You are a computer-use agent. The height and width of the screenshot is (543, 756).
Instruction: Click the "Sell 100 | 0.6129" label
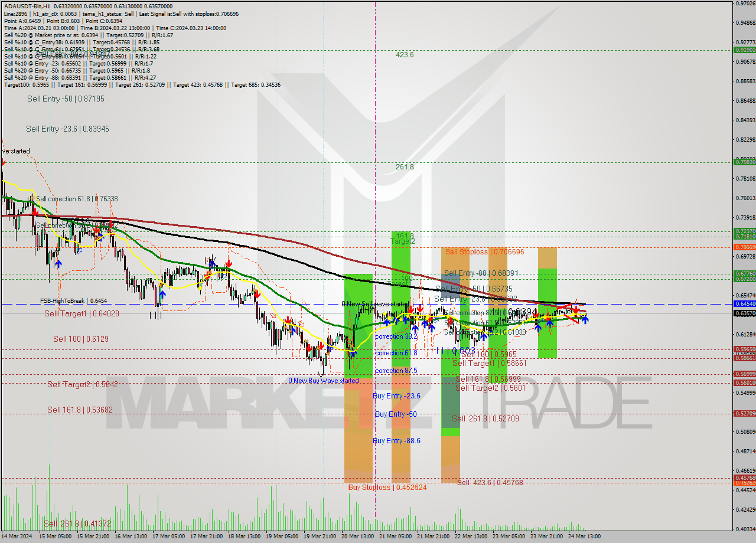click(81, 339)
